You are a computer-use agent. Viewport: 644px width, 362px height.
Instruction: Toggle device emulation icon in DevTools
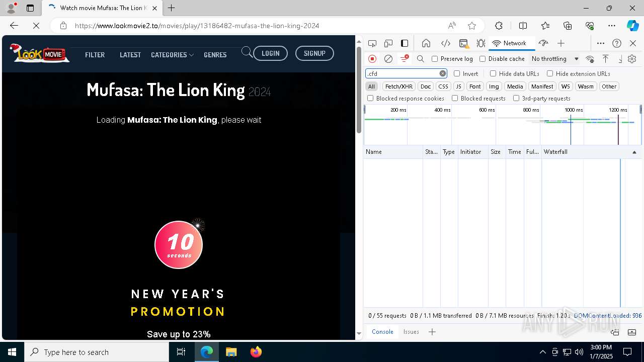coord(388,43)
